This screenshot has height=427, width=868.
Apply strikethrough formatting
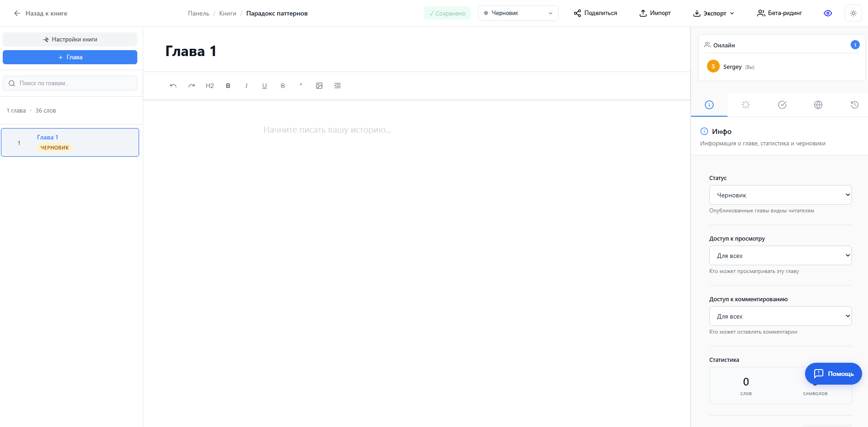pos(283,86)
